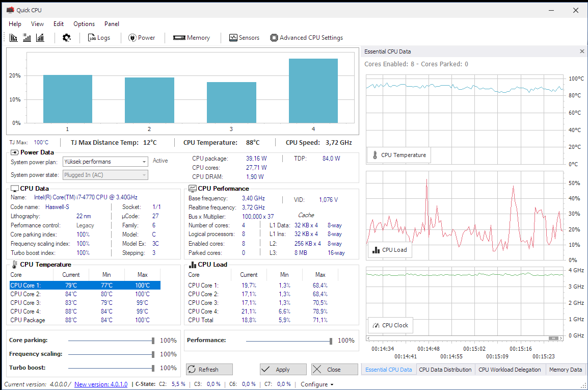Open the New version 4.0.1.0 link
Screen dimensions: 588x390
click(101, 384)
